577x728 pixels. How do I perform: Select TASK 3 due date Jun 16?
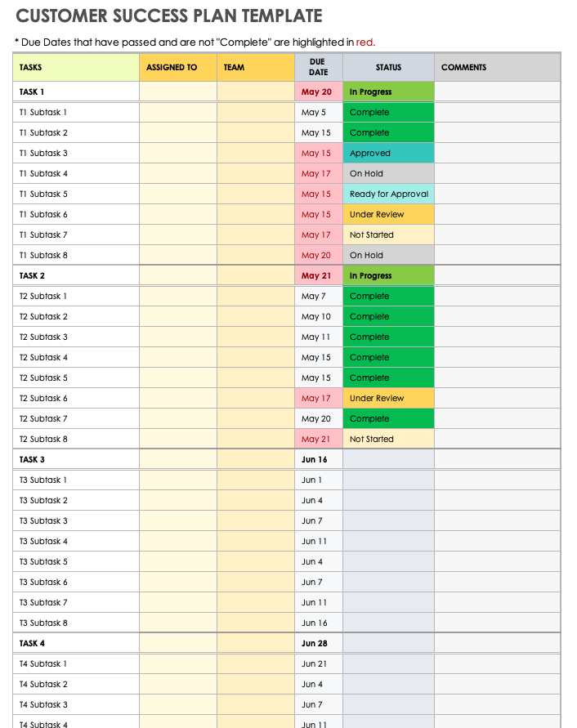coord(318,460)
